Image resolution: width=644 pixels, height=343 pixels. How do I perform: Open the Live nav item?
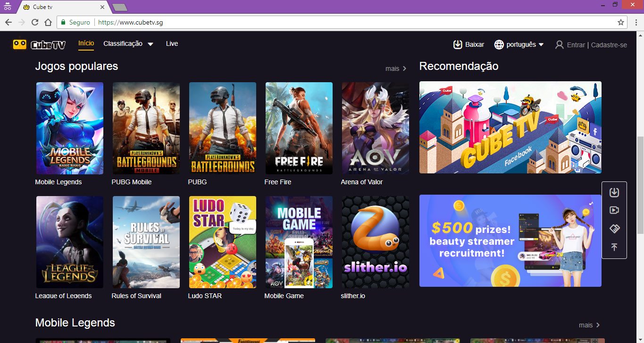pyautogui.click(x=172, y=43)
